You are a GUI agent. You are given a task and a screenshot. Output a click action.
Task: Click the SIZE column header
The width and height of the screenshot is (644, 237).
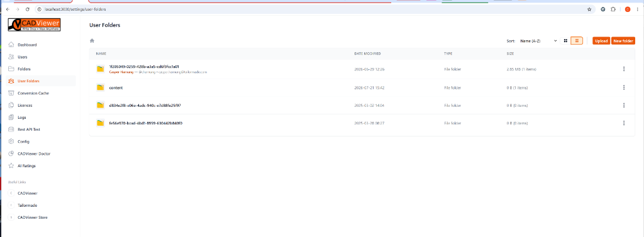click(x=510, y=54)
